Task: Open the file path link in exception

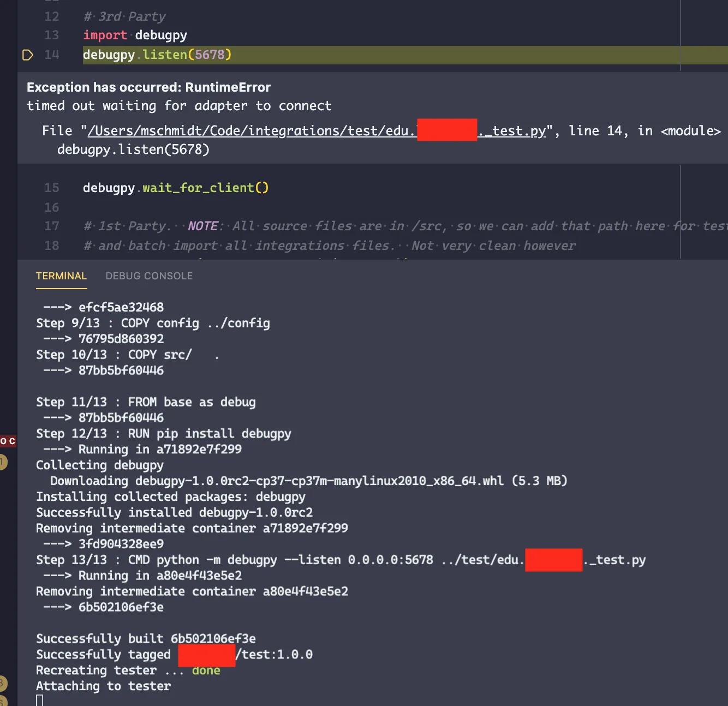Action: click(317, 131)
